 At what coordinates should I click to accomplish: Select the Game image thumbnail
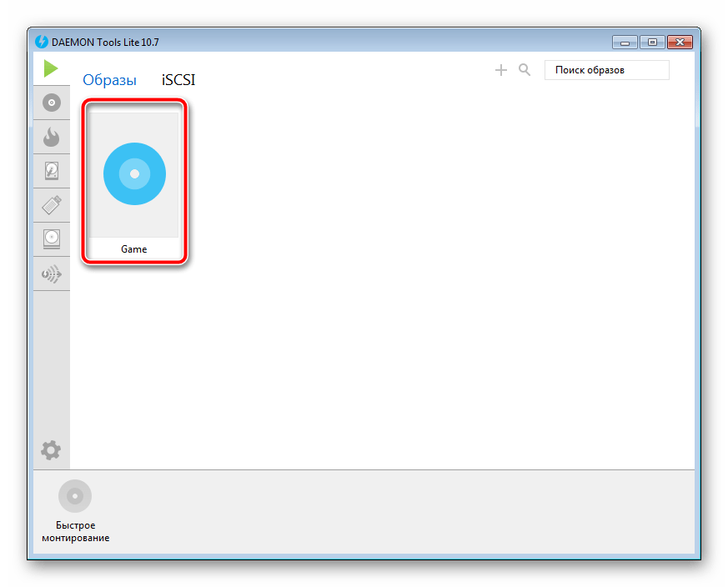click(x=134, y=174)
